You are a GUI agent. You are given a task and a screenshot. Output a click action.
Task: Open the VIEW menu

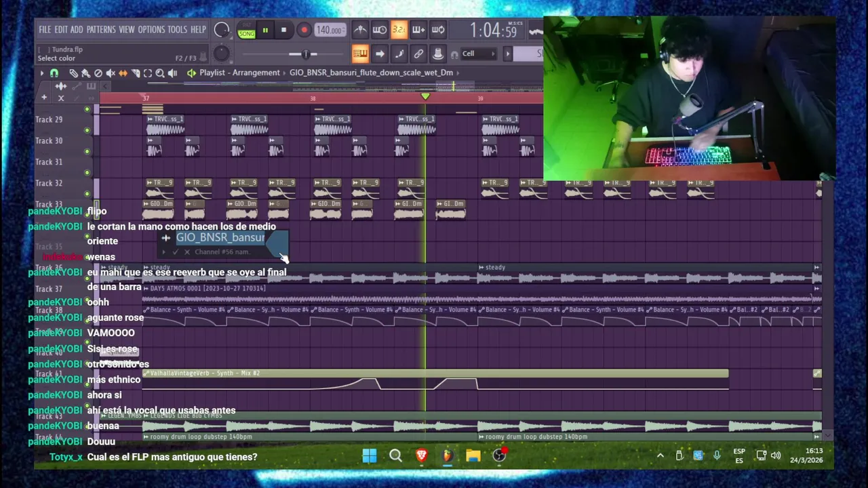[x=127, y=30]
